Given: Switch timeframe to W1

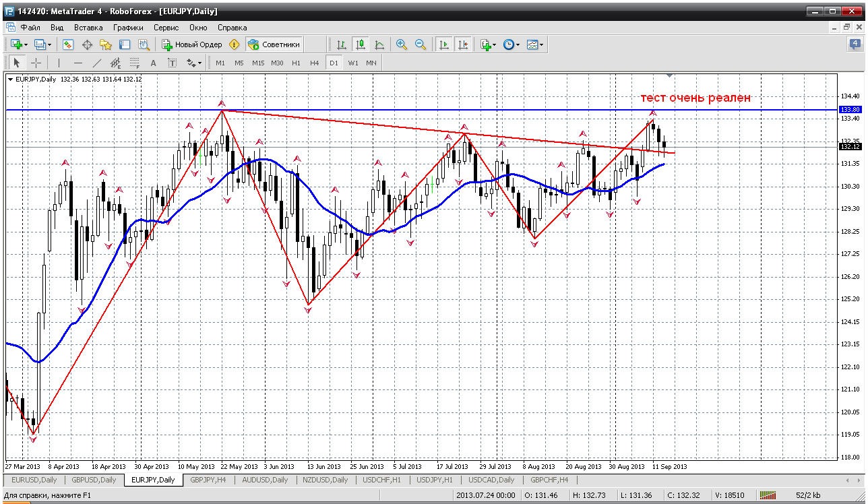Looking at the screenshot, I should [353, 63].
